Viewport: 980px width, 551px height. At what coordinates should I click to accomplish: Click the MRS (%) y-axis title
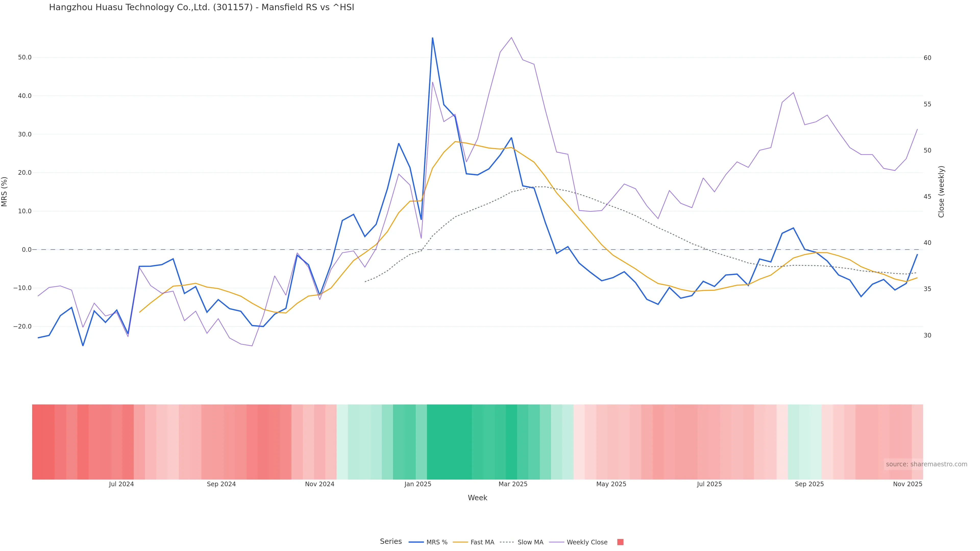point(5,191)
